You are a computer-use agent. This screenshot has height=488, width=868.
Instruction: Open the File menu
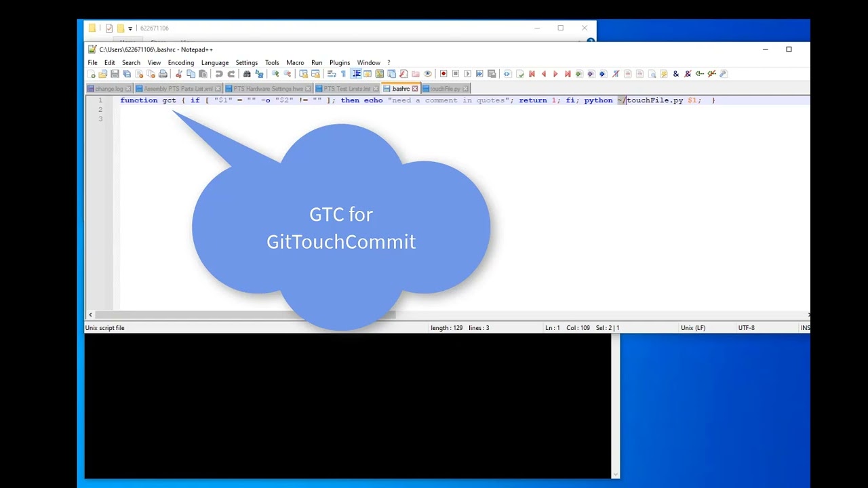[x=92, y=62]
